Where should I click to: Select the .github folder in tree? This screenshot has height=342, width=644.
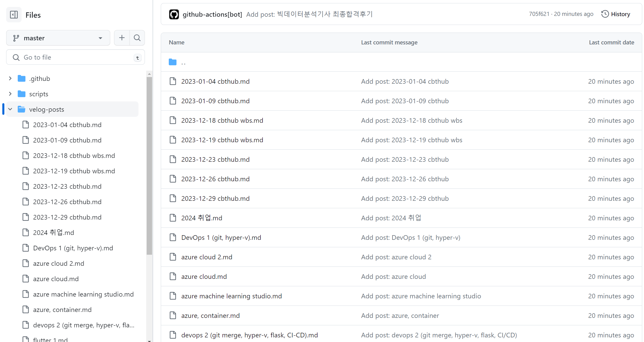coord(40,79)
